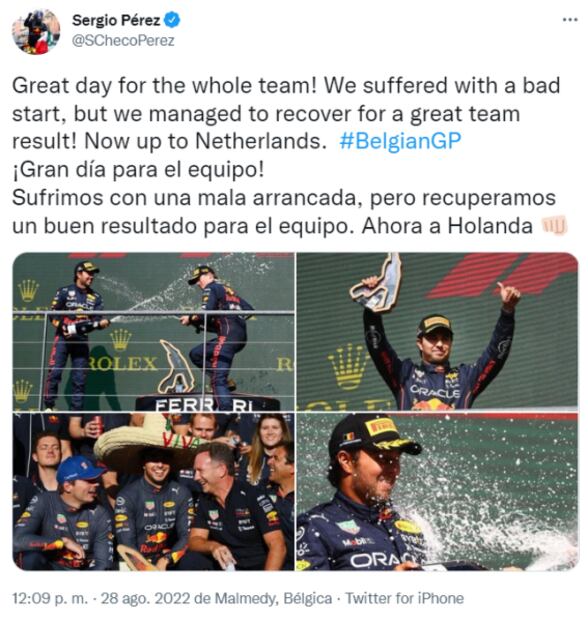Click the English tweet text paragraph
Image resolution: width=588 pixels, height=620 pixels.
coord(286,113)
